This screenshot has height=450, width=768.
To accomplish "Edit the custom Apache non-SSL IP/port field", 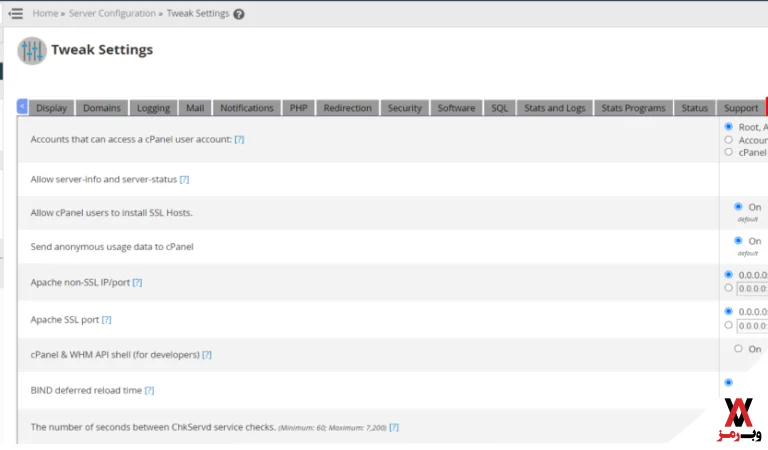I will pos(752,289).
